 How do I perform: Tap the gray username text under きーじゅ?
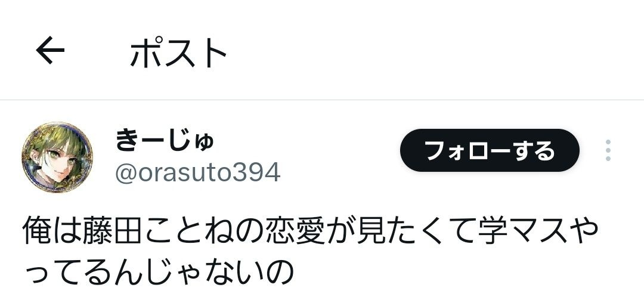pyautogui.click(x=198, y=172)
